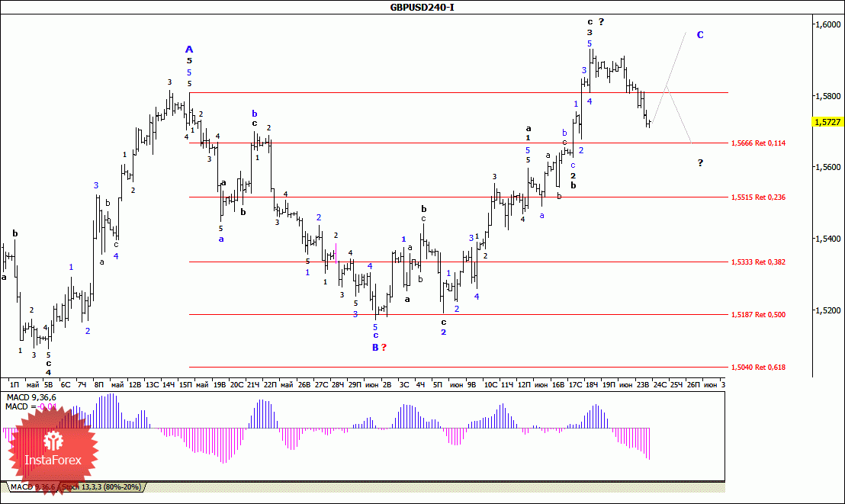
Task: Click the 1П date label on time axis
Action: [x=14, y=385]
